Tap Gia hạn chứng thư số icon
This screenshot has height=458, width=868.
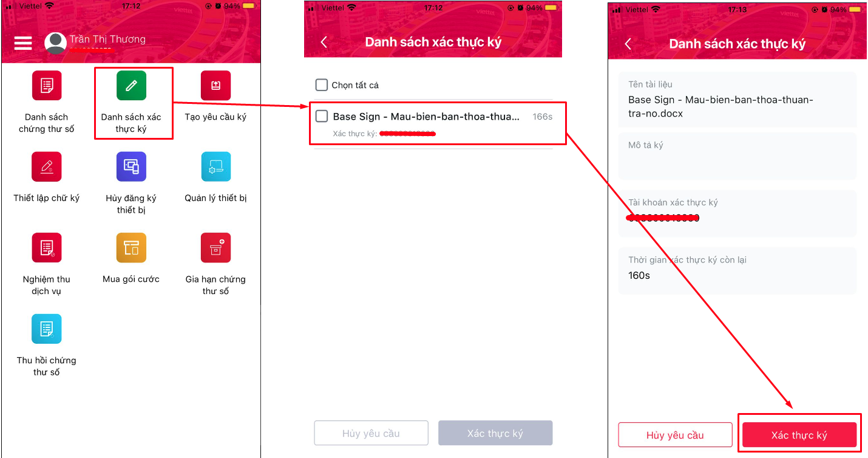tap(215, 248)
